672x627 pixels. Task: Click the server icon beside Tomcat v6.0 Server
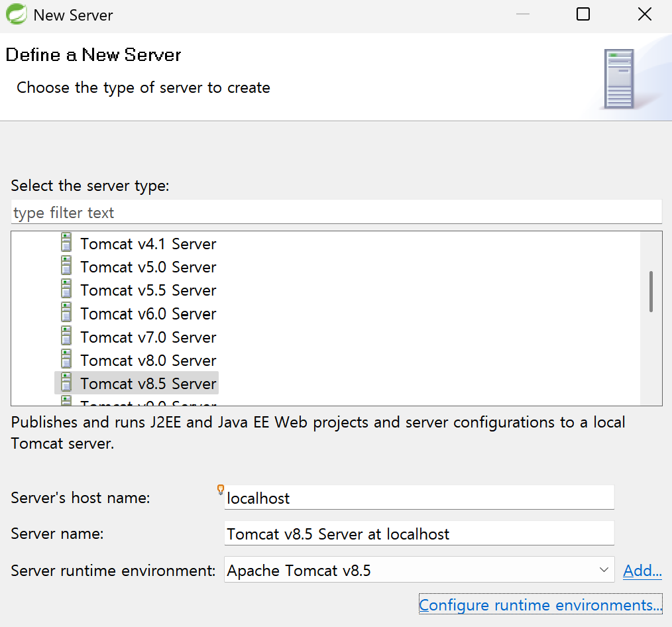point(66,312)
